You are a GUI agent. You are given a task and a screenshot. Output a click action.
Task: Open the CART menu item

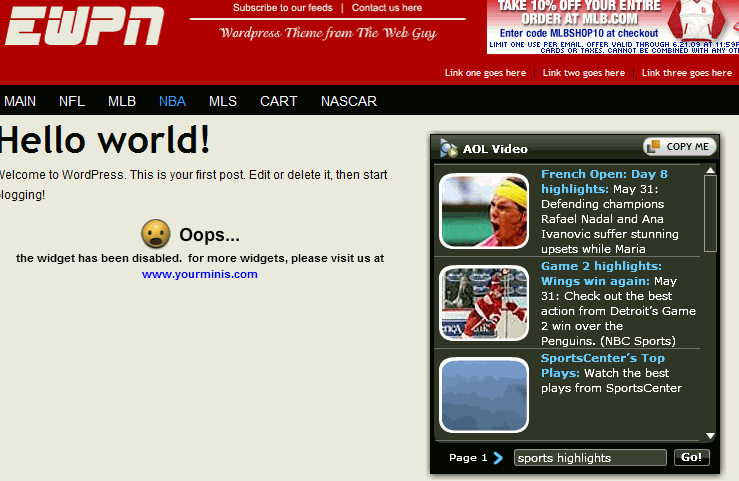pyautogui.click(x=279, y=101)
